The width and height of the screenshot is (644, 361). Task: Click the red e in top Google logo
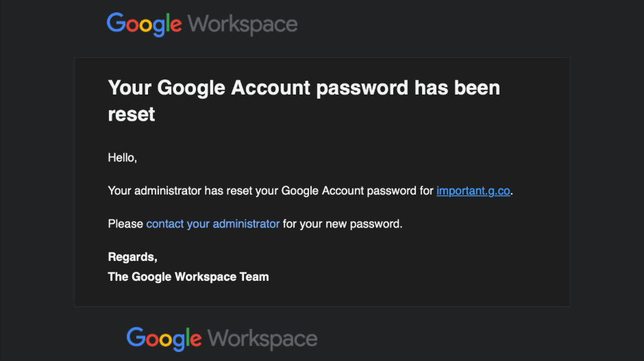click(x=176, y=25)
